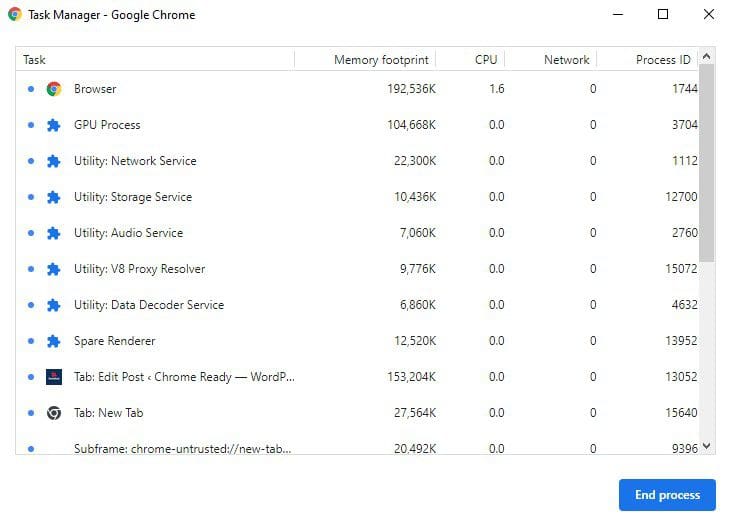Minimize the Task Manager window
730x525 pixels.
[618, 14]
